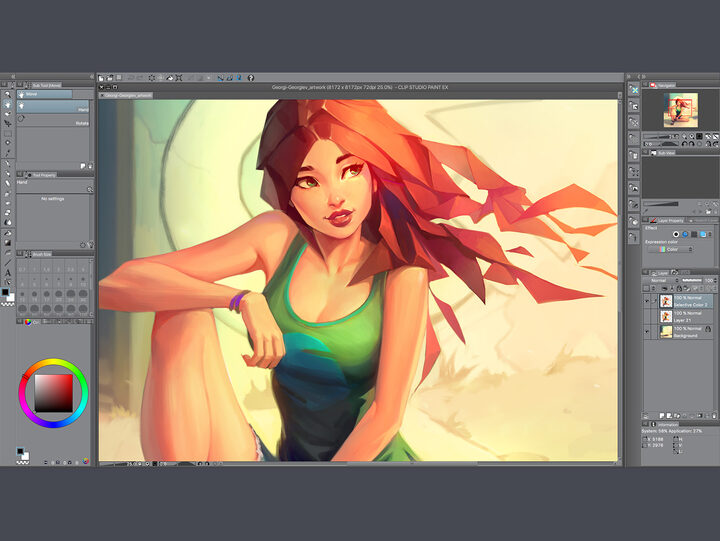Open the help question mark icon

click(251, 78)
